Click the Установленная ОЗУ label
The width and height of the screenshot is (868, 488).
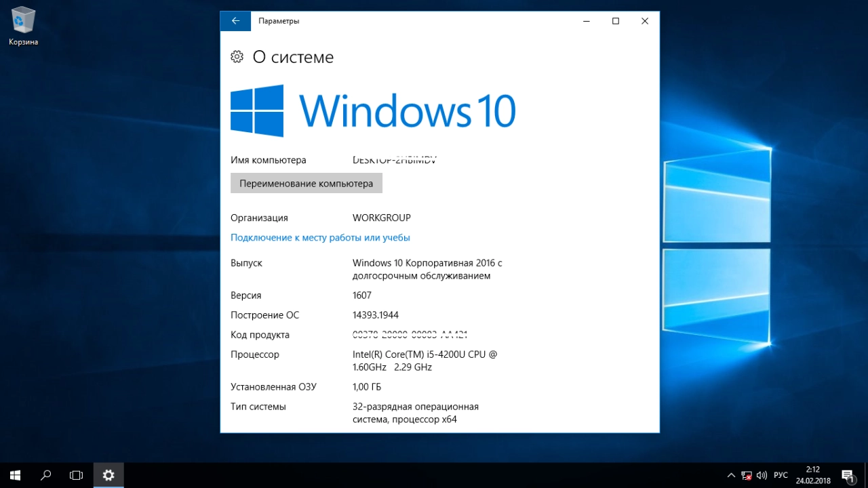coord(273,387)
